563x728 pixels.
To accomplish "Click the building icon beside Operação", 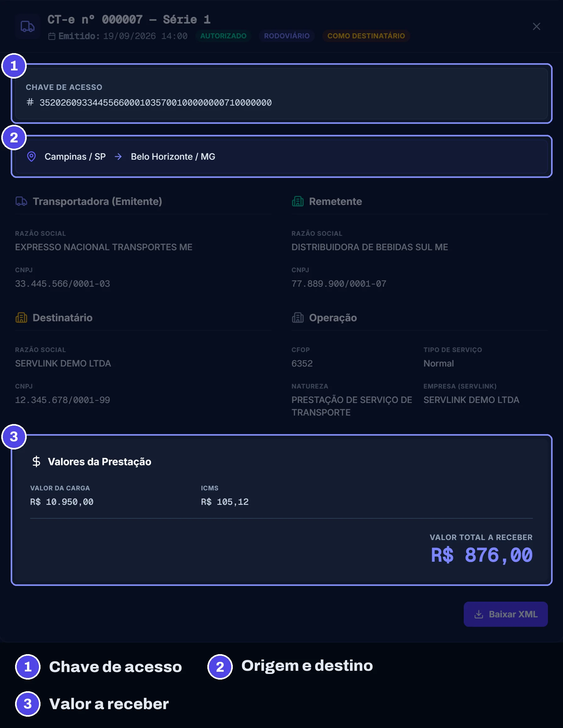I will (298, 318).
